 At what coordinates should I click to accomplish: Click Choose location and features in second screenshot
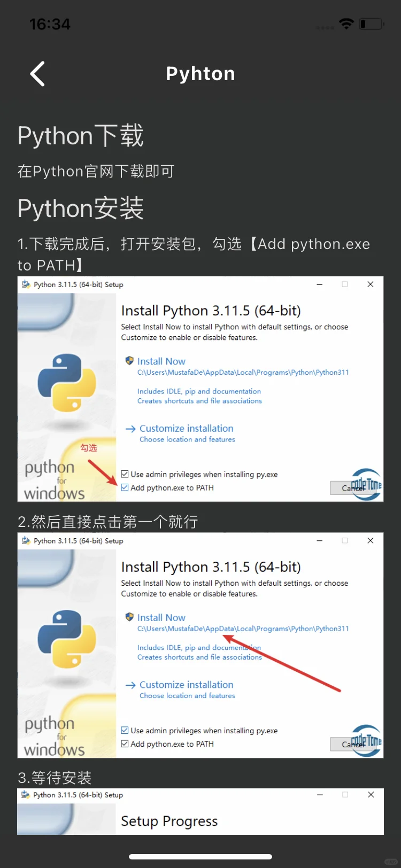click(187, 695)
